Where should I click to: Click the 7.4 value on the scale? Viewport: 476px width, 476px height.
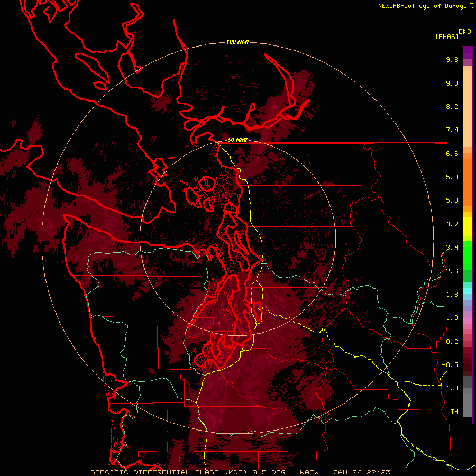(452, 130)
